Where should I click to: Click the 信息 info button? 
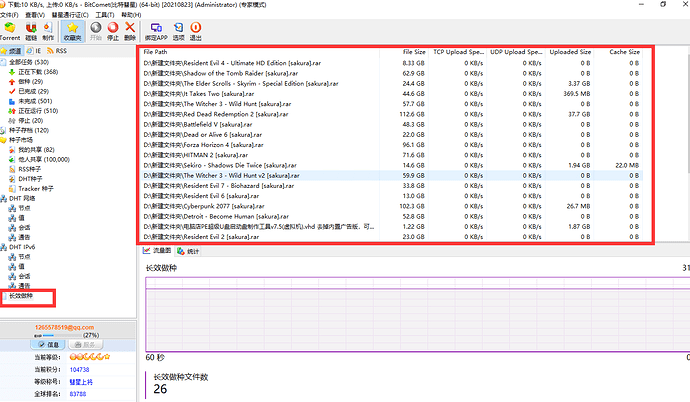[48, 344]
